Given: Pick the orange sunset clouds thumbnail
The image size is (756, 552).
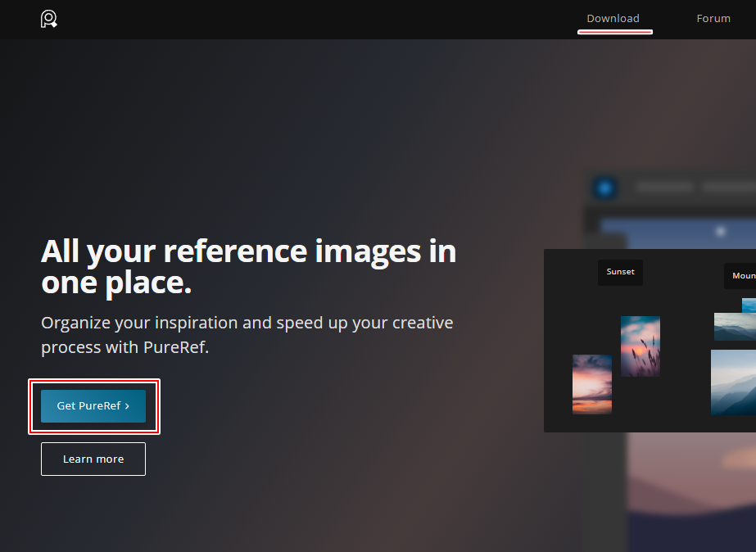Looking at the screenshot, I should pos(591,384).
